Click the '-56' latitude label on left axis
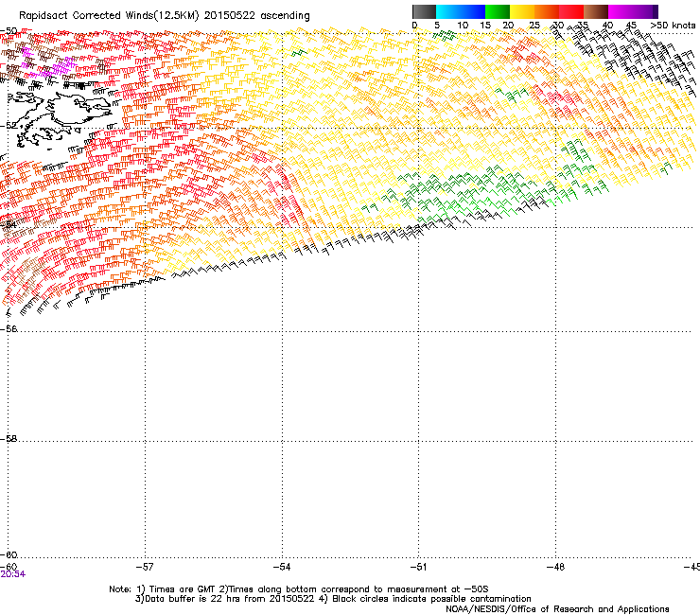The height and width of the screenshot is (615, 700). pyautogui.click(x=9, y=329)
